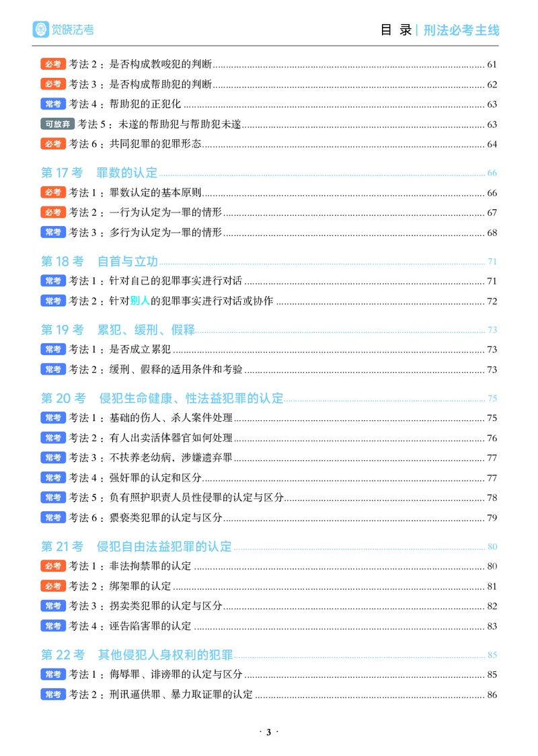Image resolution: width=538 pixels, height=756 pixels.
Task: Select the entry 基础的伤人、杀人案件处理
Action: pos(171,418)
